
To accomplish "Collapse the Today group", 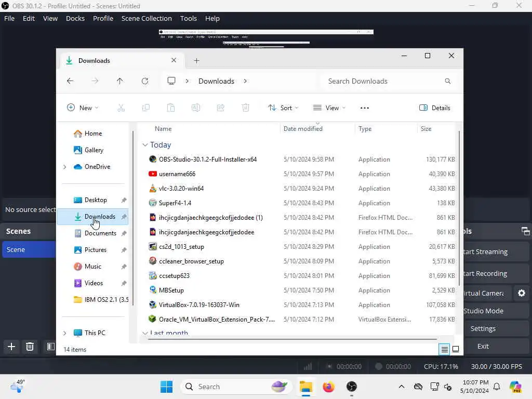I will [145, 145].
